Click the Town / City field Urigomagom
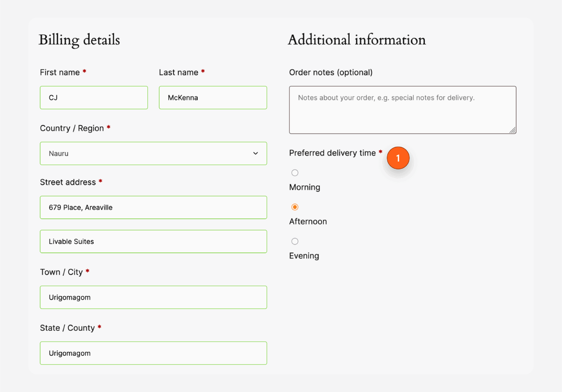The height and width of the screenshot is (392, 562). (x=153, y=297)
